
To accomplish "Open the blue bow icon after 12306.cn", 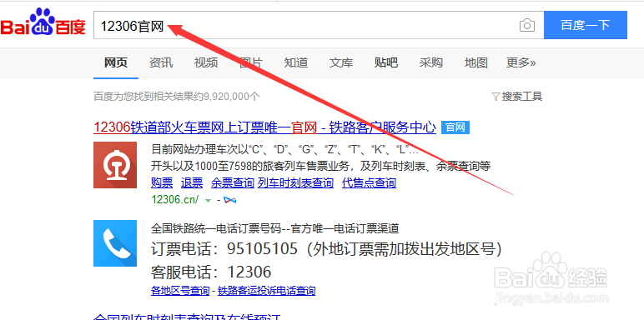I will (x=230, y=200).
